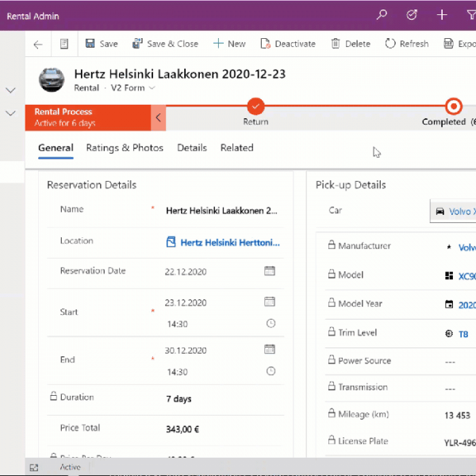Select the Completed stage marker

[454, 106]
